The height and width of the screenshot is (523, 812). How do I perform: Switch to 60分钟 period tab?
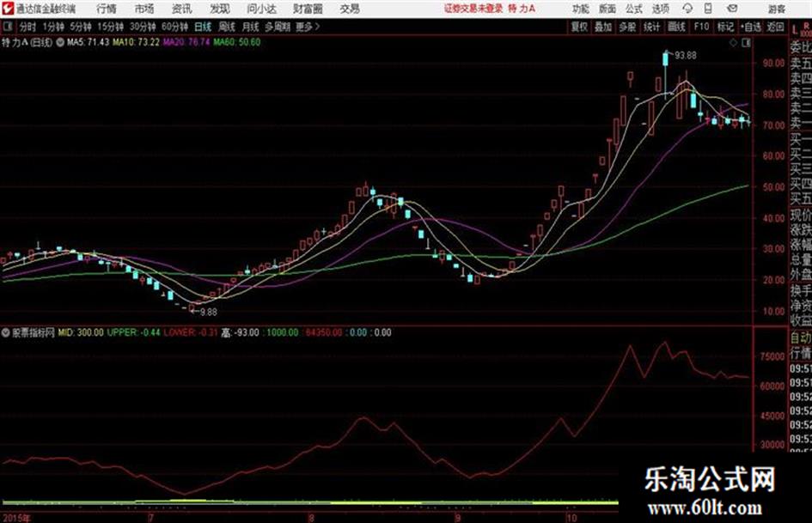[175, 27]
